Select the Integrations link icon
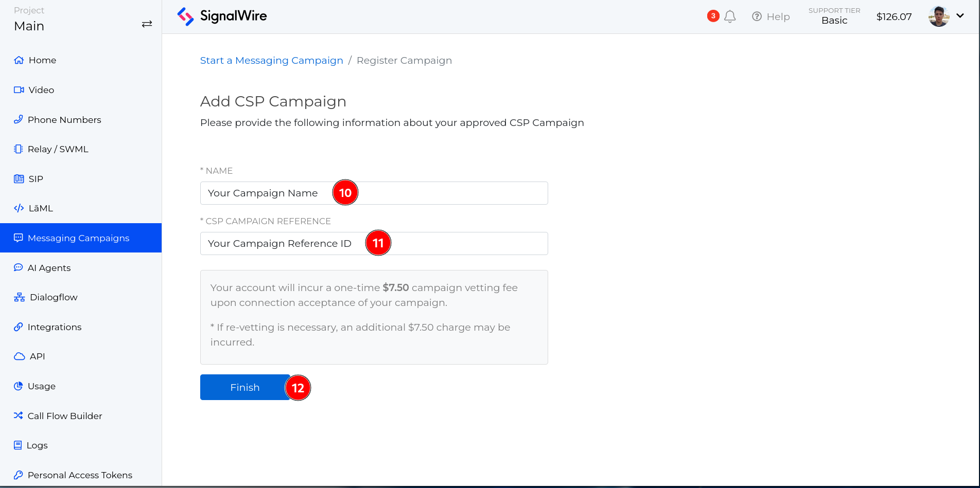980x488 pixels. [19, 327]
